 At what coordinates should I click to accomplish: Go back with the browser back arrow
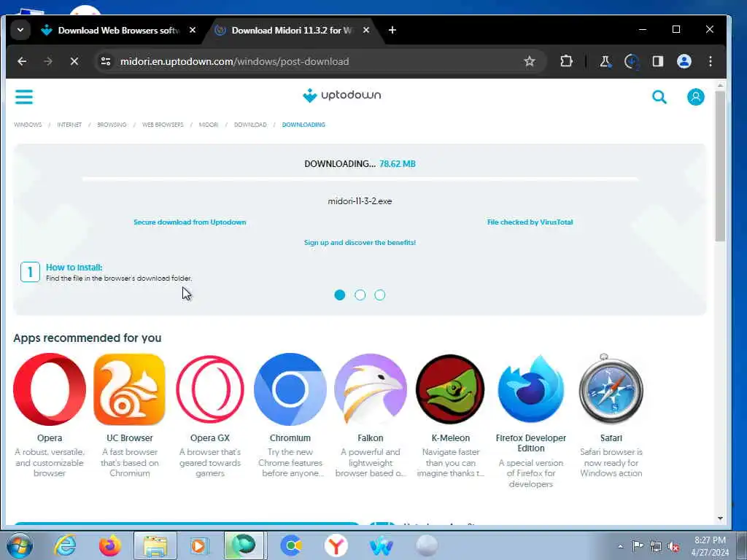(22, 61)
